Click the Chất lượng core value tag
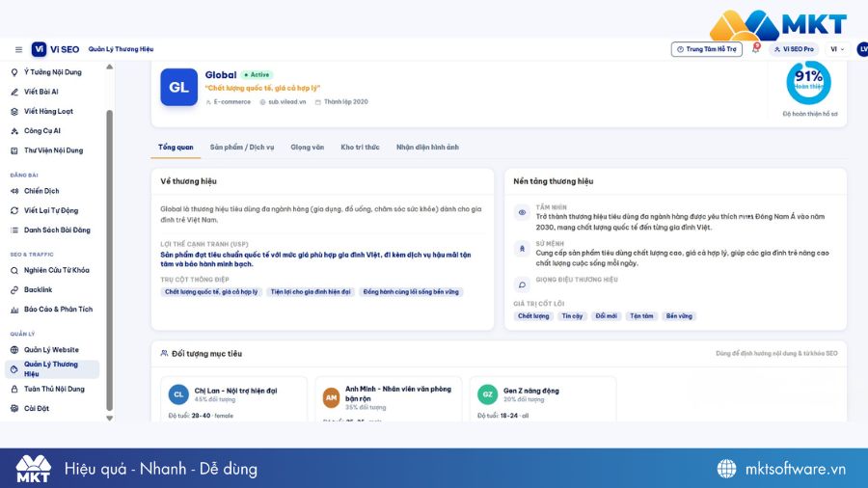 (533, 316)
